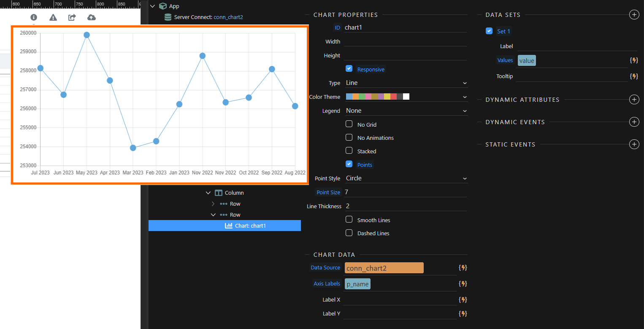The height and width of the screenshot is (329, 644).
Task: Open the Point Style dropdown
Action: [x=406, y=178]
